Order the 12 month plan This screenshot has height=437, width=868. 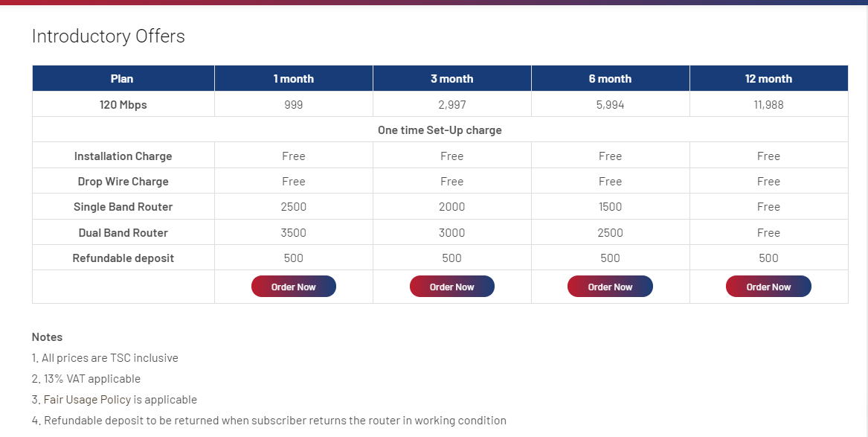[x=768, y=287]
